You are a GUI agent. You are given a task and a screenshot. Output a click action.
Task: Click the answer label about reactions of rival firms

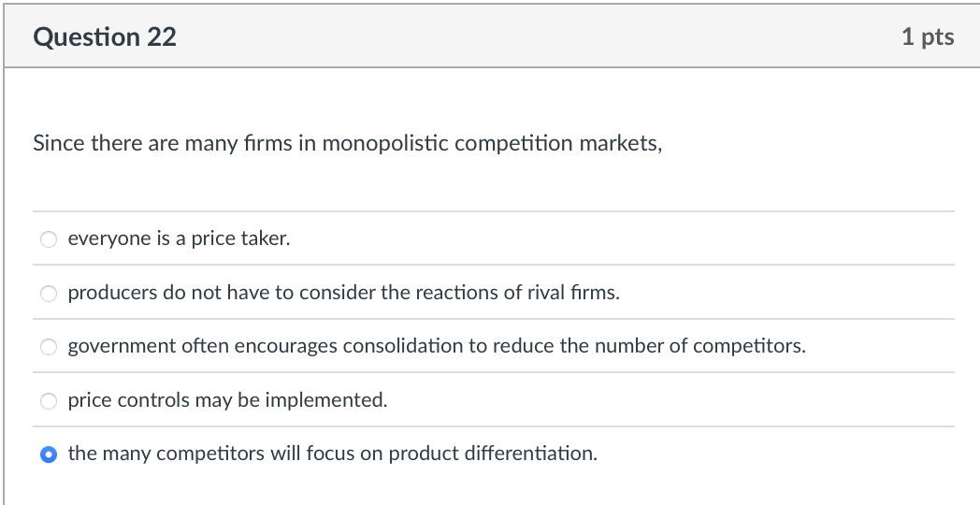click(x=344, y=293)
